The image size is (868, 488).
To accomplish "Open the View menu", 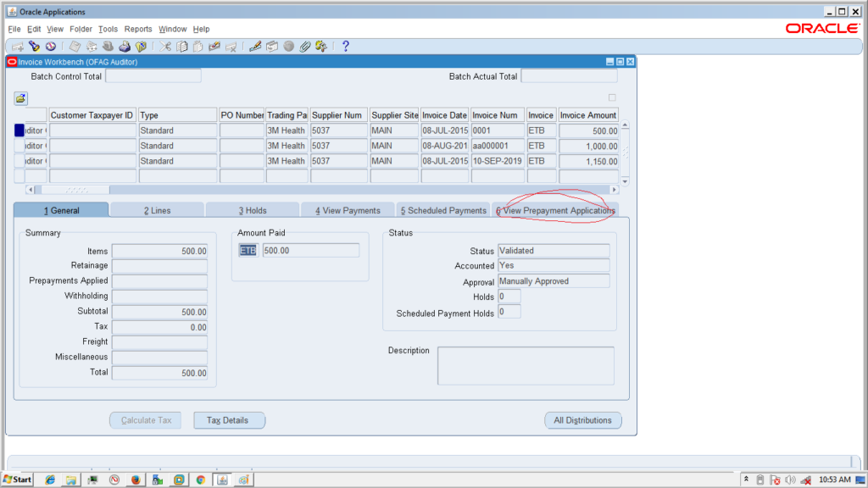I will [x=55, y=29].
